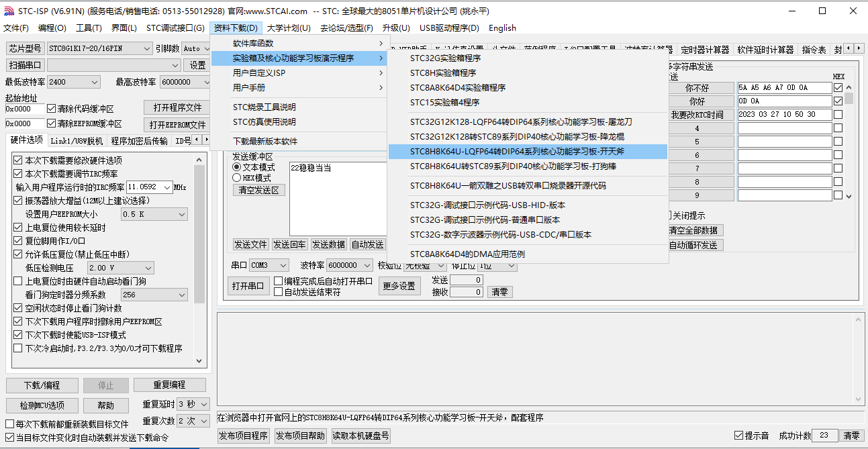This screenshot has width=868, height=449.
Task: Open the 低压检测电压 2.00 V dropdown
Action: pos(121,268)
